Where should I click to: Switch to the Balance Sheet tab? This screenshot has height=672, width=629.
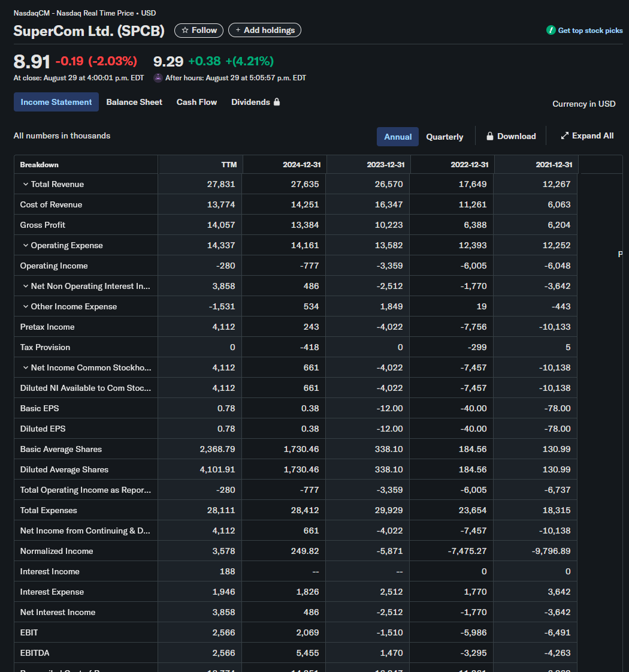click(x=134, y=102)
